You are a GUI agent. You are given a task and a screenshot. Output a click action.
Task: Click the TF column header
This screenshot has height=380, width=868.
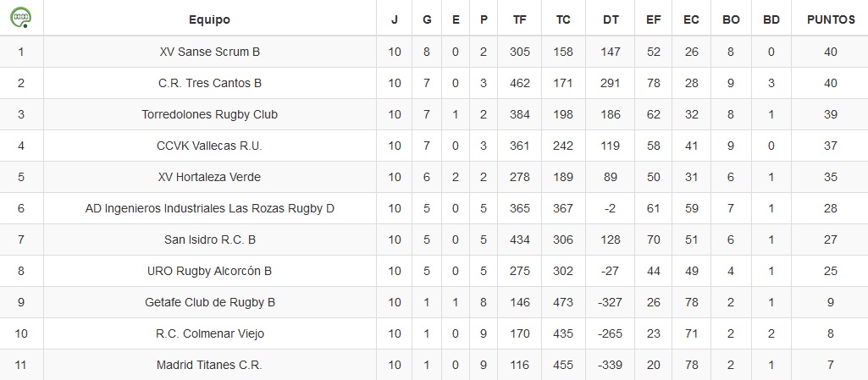click(520, 20)
